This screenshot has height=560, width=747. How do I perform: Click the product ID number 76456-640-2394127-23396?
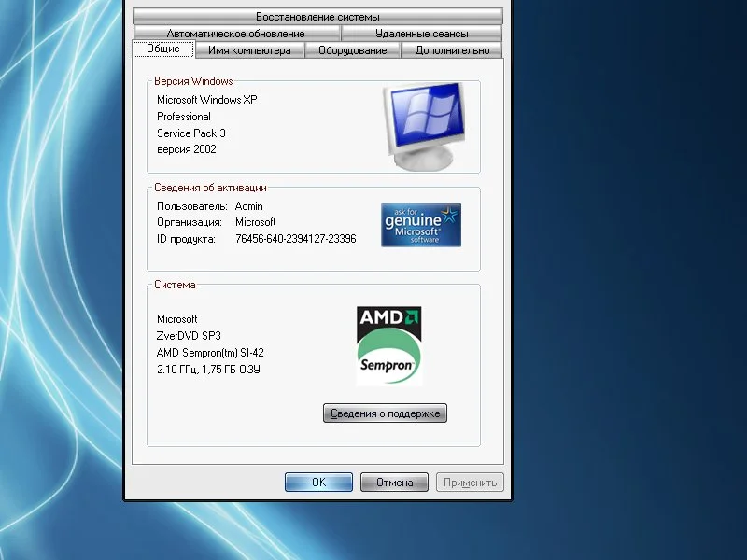point(296,239)
